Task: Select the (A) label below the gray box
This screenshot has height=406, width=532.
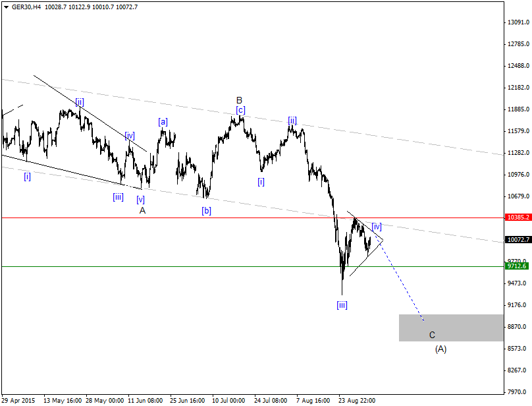Action: [x=440, y=349]
